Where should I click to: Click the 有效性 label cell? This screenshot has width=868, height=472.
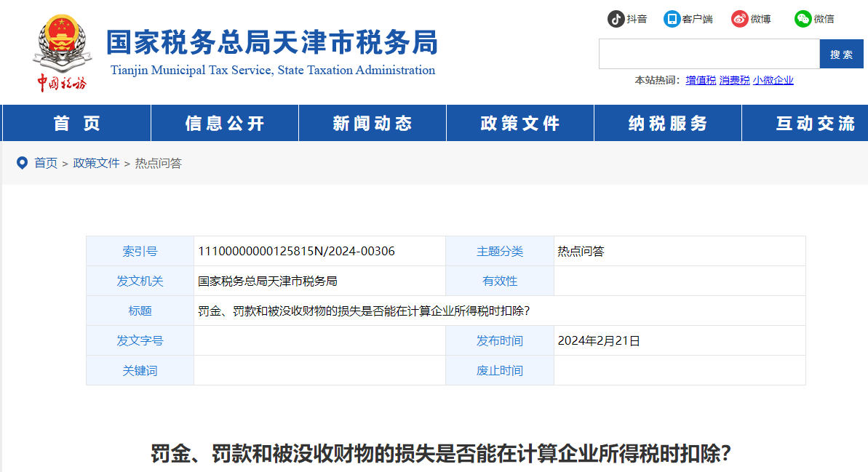point(500,281)
